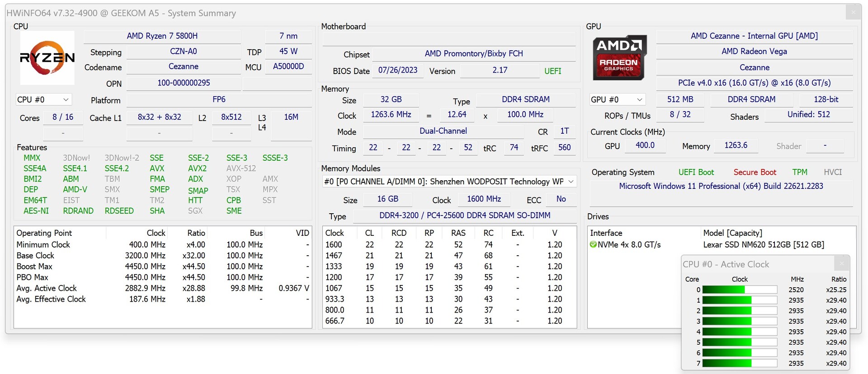Close the CPU #0 Active Clock panel
This screenshot has width=868, height=374.
click(x=841, y=263)
